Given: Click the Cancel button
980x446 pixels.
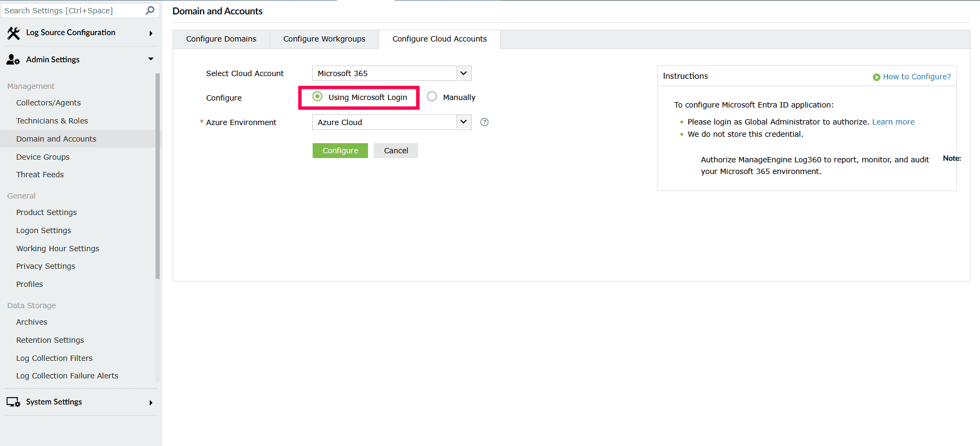Looking at the screenshot, I should (396, 151).
